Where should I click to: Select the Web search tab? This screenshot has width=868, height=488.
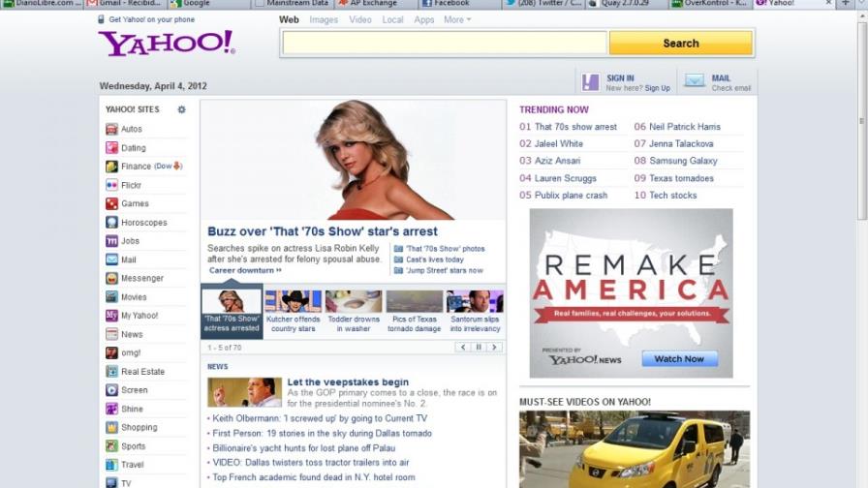click(x=289, y=19)
